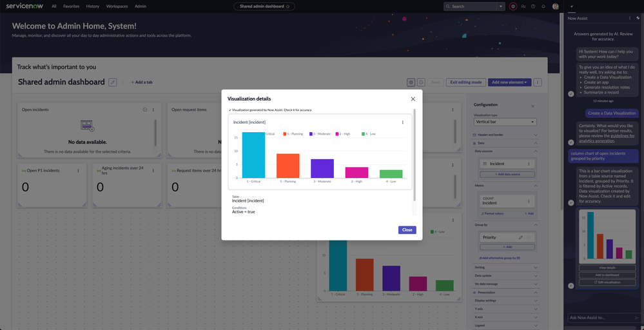The width and height of the screenshot is (644, 330).
Task: Edit the dashboard name with pencil icon
Action: (113, 82)
